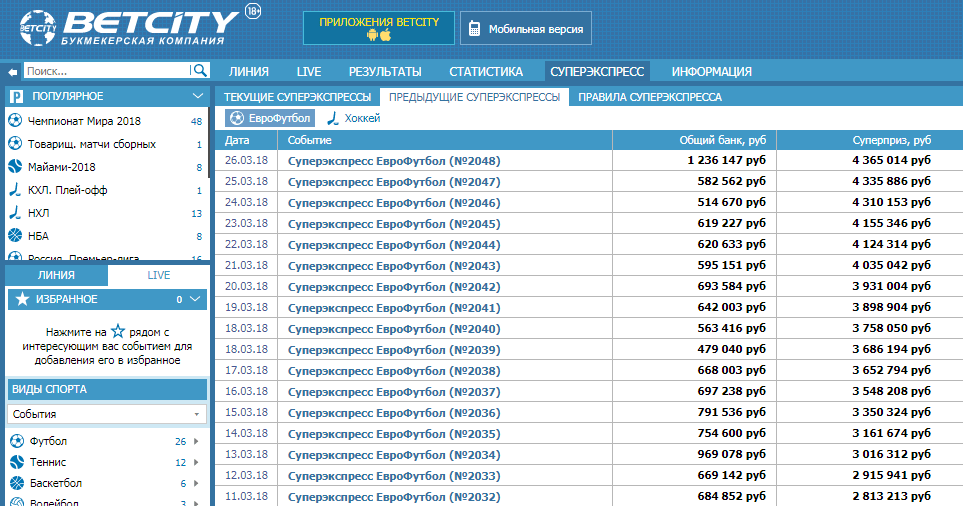The image size is (963, 506).
Task: Click the Общий банк, руб column header
Action: pos(723,140)
